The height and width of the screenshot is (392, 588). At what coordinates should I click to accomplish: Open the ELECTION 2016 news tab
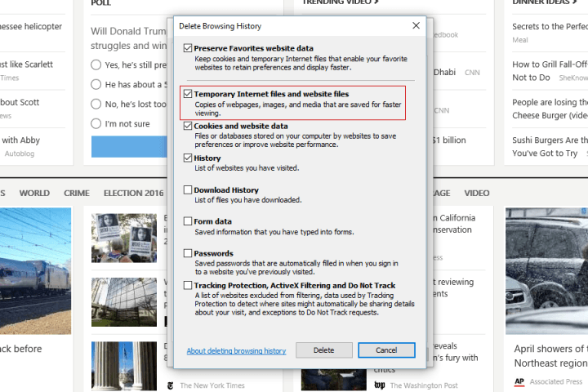tap(134, 193)
